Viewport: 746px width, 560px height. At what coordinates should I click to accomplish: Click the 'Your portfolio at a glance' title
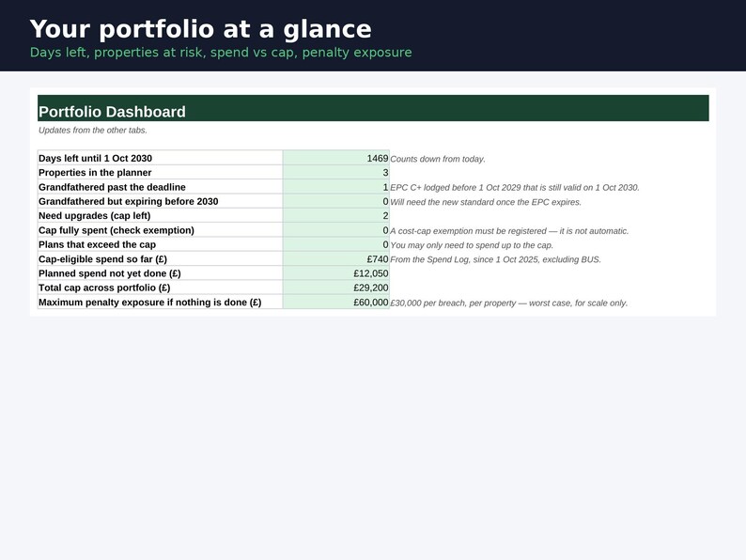[200, 29]
